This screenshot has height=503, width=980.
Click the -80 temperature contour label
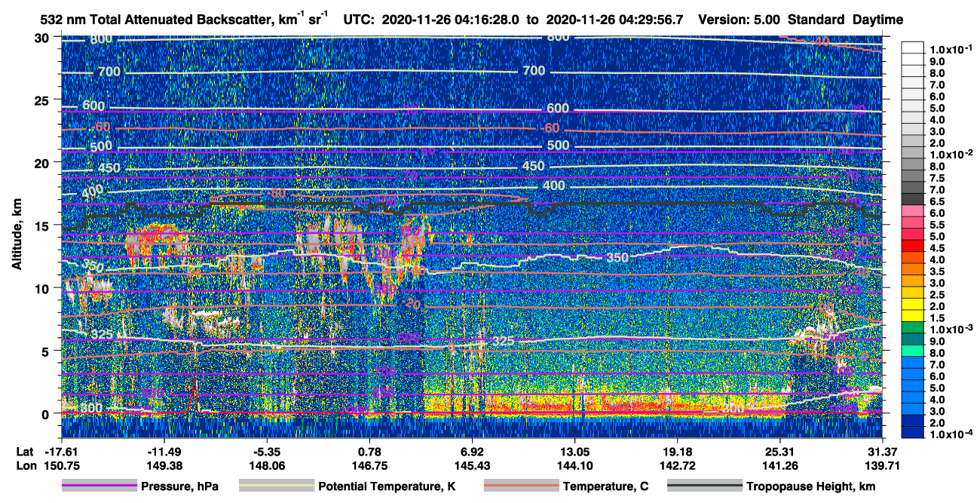click(278, 193)
